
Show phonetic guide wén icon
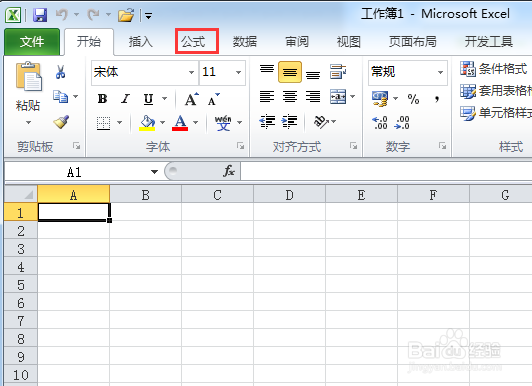tap(223, 123)
